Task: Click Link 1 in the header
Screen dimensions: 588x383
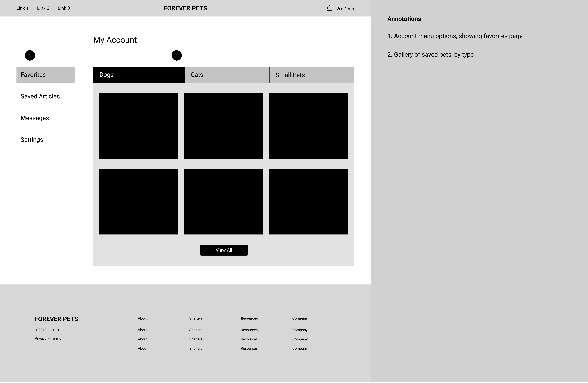Action: point(22,8)
